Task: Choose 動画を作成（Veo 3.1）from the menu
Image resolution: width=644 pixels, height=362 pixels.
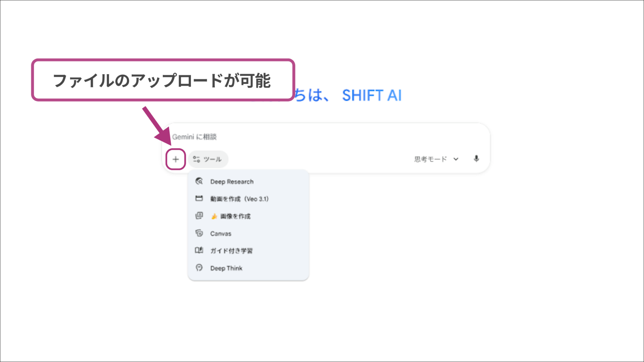Action: 240,198
